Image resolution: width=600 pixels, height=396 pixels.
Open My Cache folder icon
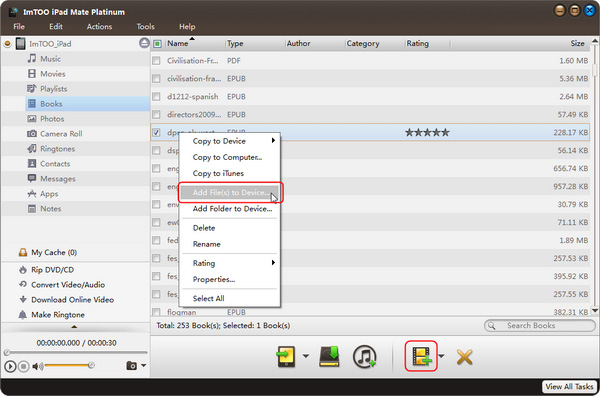(x=23, y=252)
